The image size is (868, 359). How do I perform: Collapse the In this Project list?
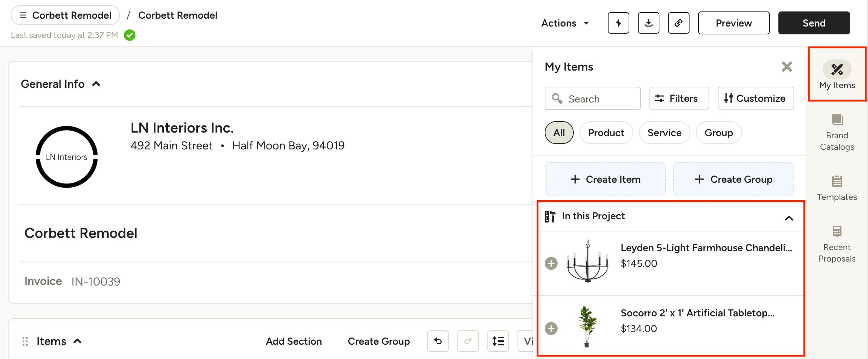click(x=789, y=218)
